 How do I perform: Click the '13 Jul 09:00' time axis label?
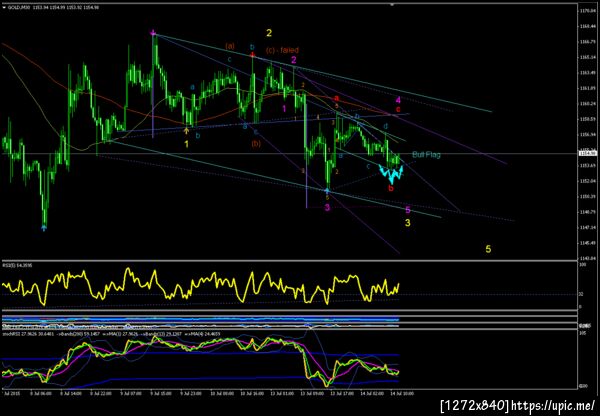tap(310, 393)
